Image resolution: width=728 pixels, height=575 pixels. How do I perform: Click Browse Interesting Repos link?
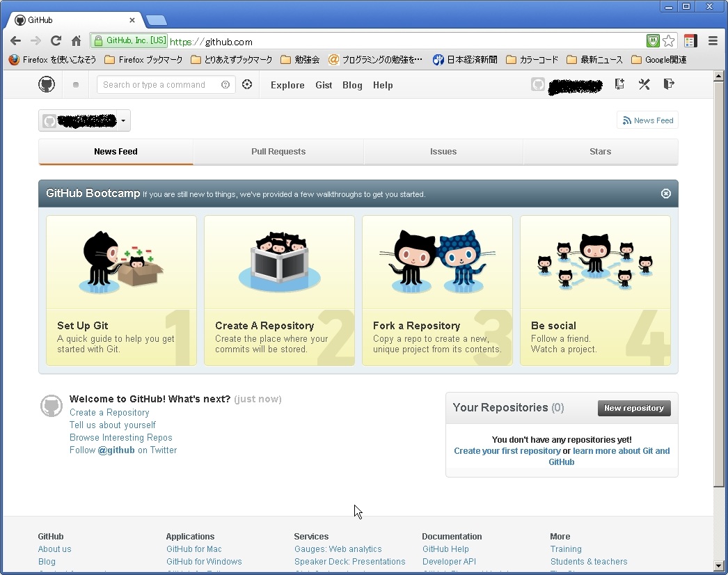click(120, 438)
